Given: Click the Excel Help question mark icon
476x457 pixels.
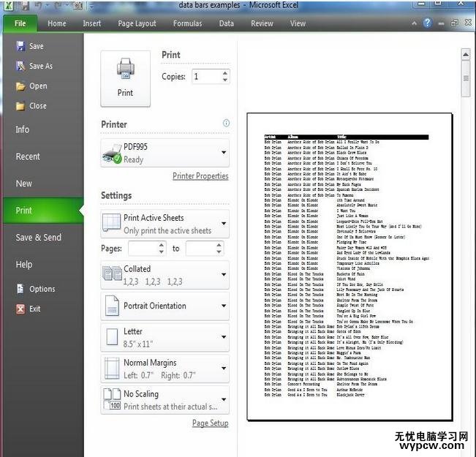Looking at the screenshot, I should pyautogui.click(x=427, y=23).
